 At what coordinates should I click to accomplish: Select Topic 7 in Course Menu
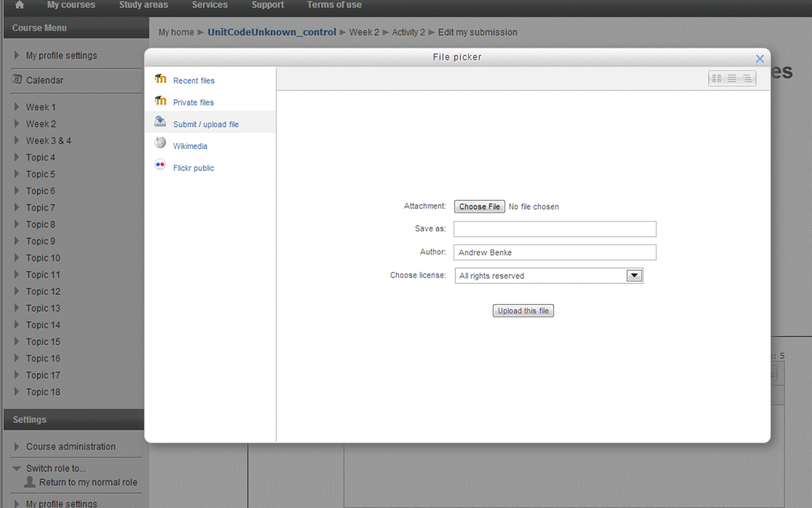coord(41,208)
